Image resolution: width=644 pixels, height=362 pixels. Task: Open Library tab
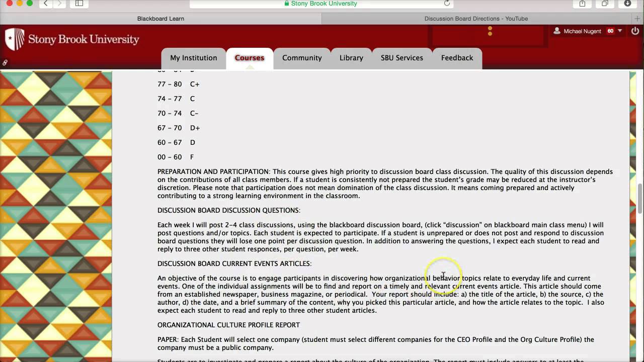pos(351,58)
